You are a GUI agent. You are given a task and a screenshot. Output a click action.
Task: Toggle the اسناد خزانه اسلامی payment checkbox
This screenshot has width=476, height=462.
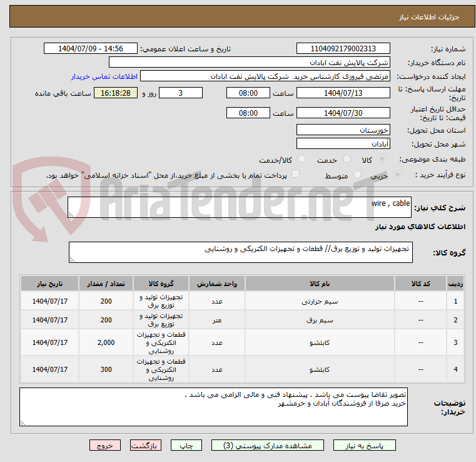(295, 174)
